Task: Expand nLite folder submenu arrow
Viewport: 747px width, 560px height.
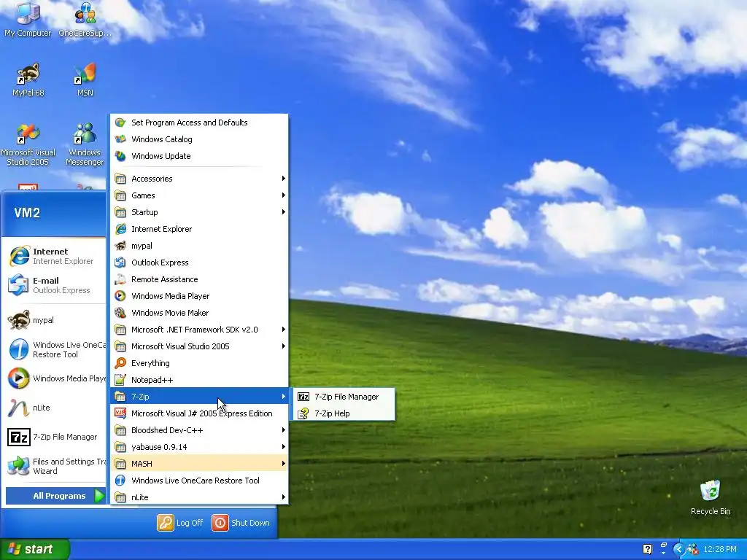Action: 283,497
